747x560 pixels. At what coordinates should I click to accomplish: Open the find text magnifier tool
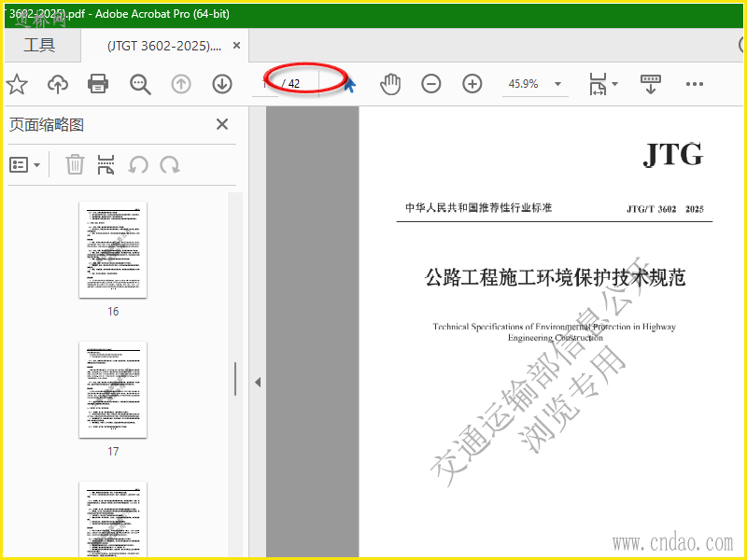click(141, 84)
